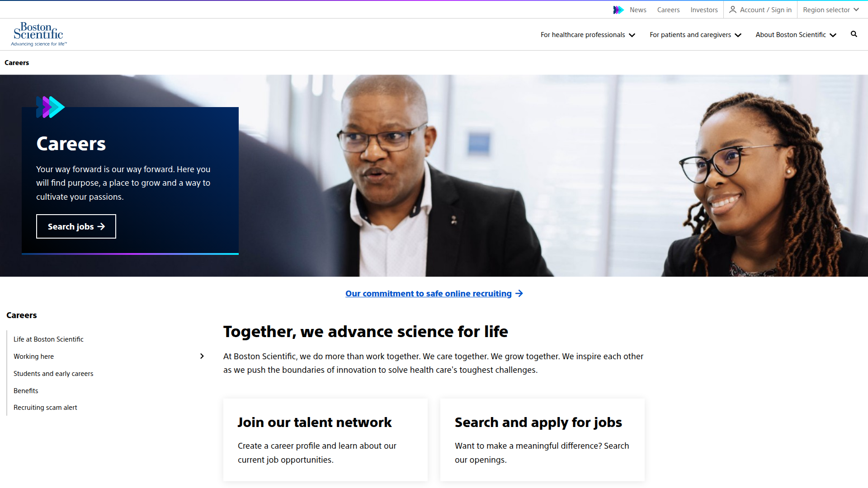Open Students and early careers link
The height and width of the screenshot is (488, 868).
(53, 374)
